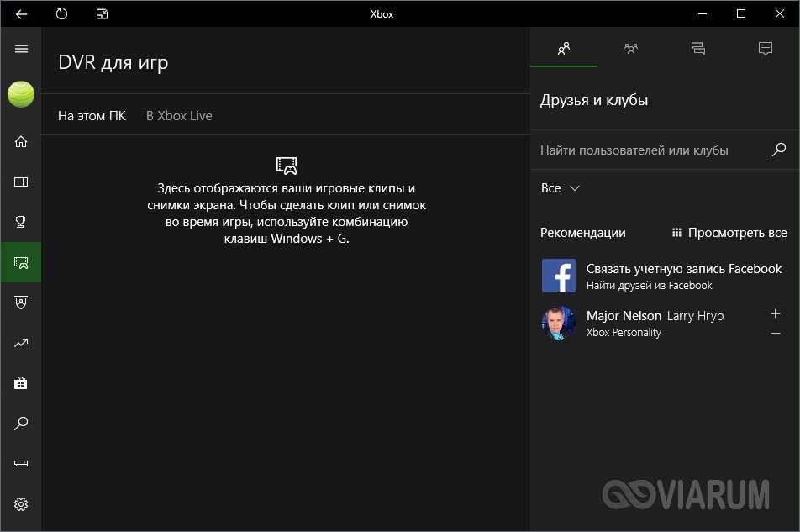This screenshot has height=532, width=800.
Task: Open My games sidebar icon
Action: (x=21, y=182)
